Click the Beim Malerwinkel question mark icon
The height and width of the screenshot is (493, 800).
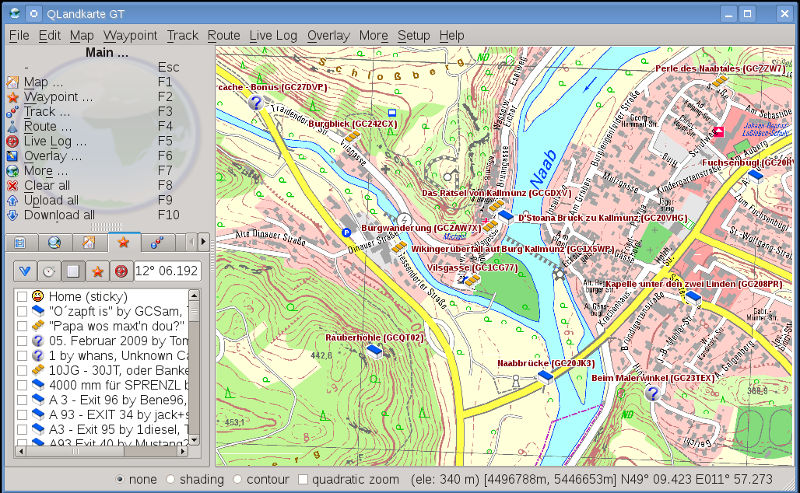tap(653, 393)
